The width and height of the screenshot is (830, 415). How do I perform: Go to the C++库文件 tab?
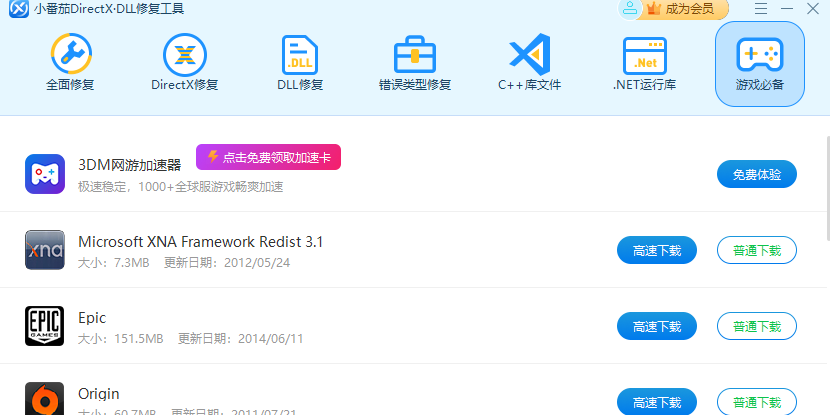tap(529, 64)
